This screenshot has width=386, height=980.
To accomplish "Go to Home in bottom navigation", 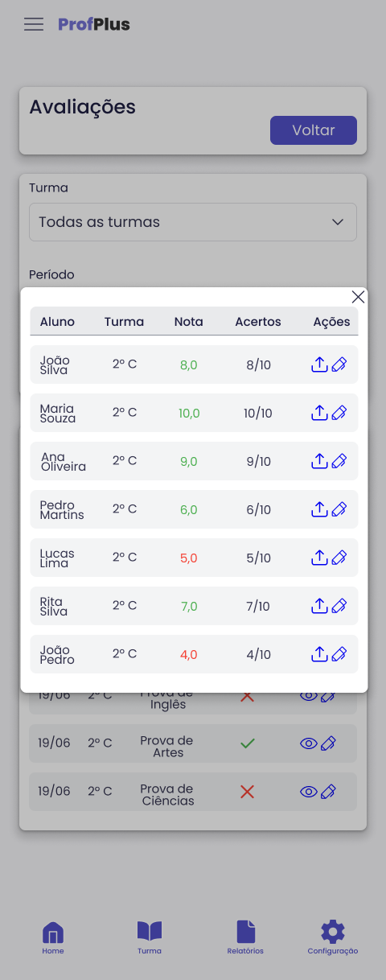I will [x=53, y=938].
